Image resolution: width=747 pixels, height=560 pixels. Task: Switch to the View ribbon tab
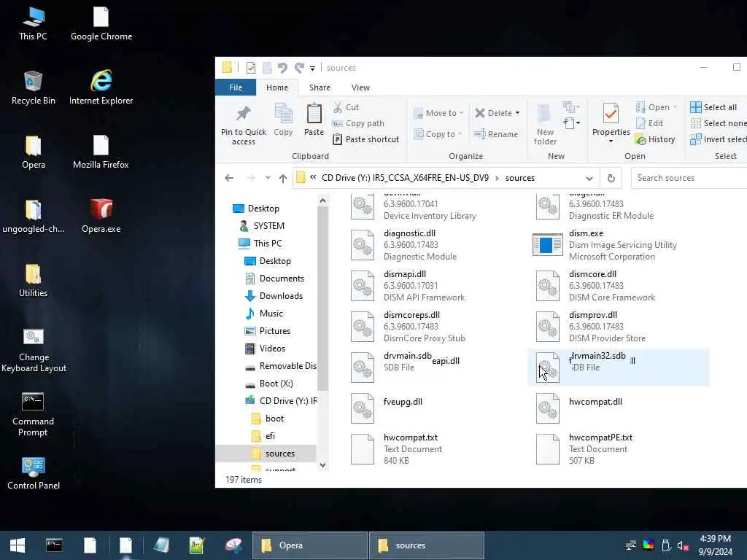pos(360,87)
